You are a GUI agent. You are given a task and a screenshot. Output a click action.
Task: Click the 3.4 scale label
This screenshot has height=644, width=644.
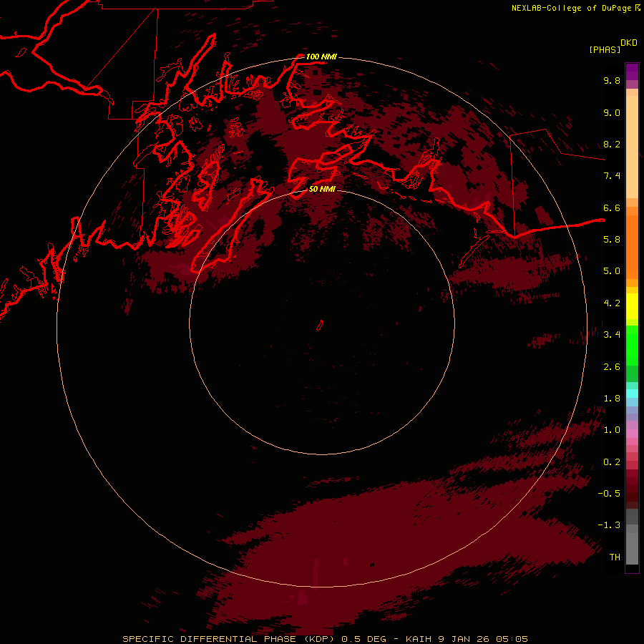[x=612, y=334]
